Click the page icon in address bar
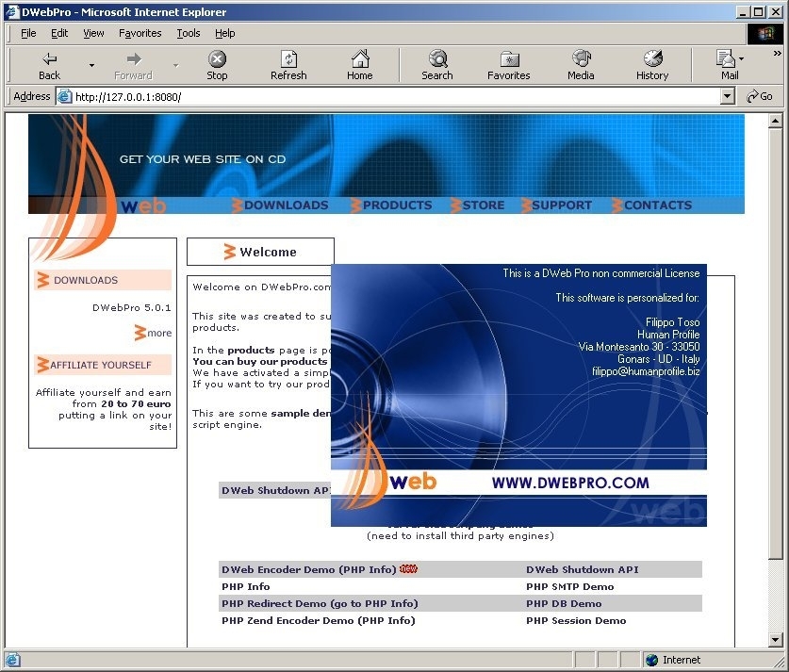 [x=64, y=96]
